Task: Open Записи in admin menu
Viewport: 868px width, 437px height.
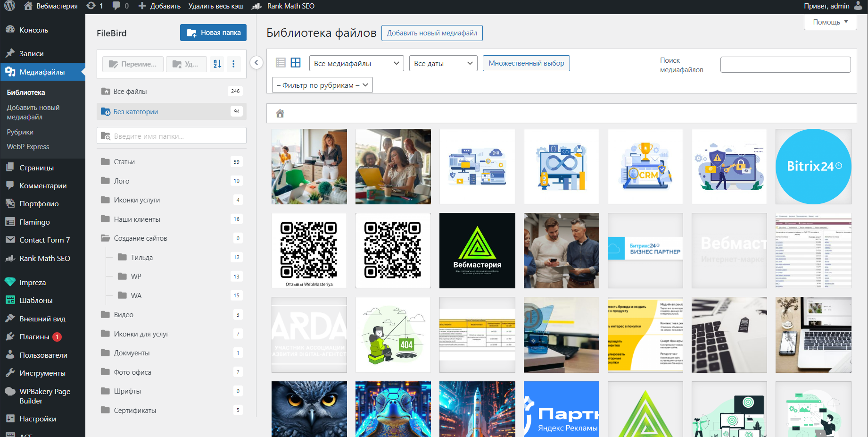Action: tap(42, 53)
